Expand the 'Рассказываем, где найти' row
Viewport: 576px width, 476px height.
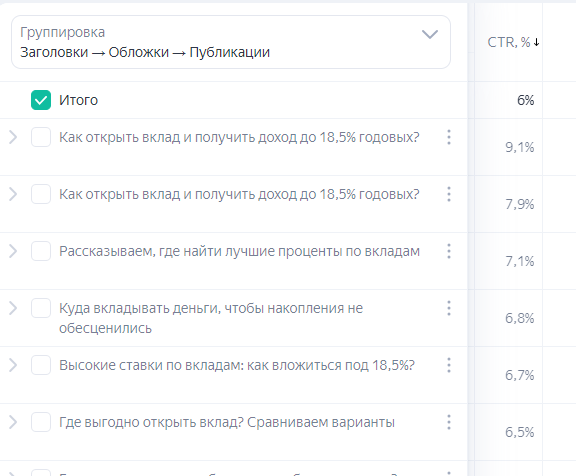tap(13, 251)
